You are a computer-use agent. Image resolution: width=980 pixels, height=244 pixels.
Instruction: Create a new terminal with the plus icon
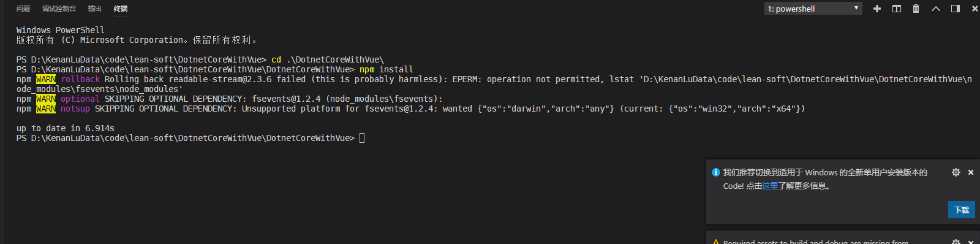pyautogui.click(x=877, y=9)
